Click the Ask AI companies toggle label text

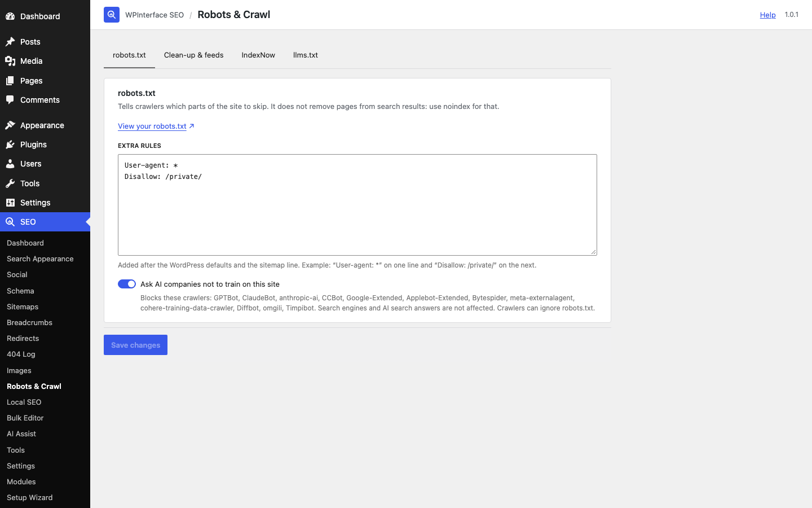click(x=210, y=284)
